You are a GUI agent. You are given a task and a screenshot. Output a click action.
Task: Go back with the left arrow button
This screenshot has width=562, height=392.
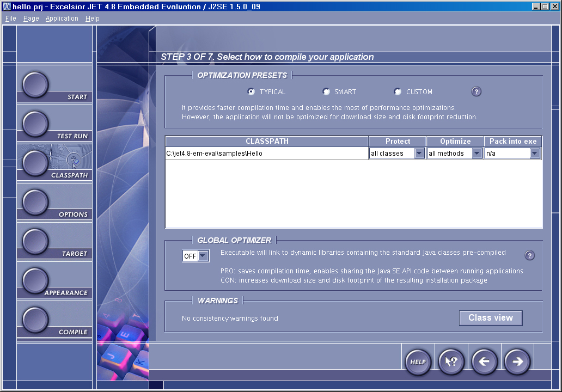[x=484, y=362]
